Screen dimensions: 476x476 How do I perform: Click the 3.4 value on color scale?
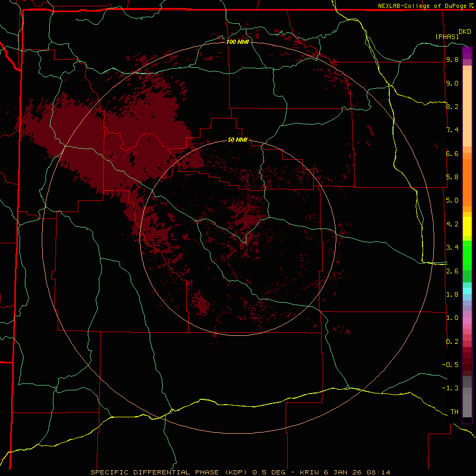click(x=452, y=248)
